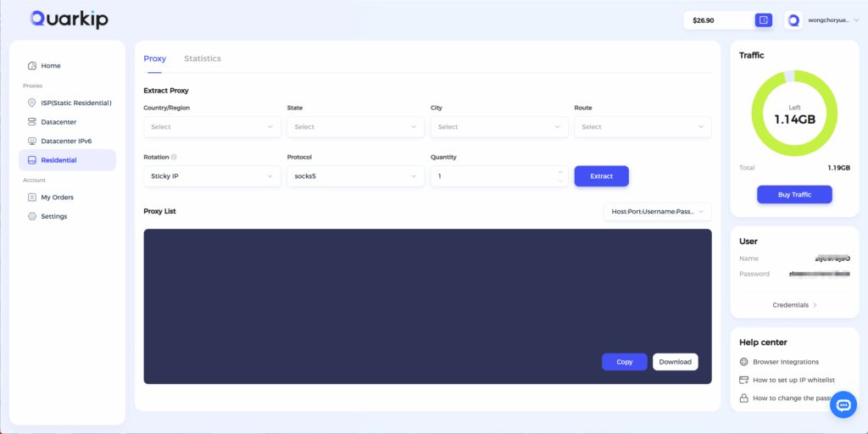This screenshot has height=434, width=868.
Task: Open the Protocol socks5 dropdown
Action: tap(355, 176)
